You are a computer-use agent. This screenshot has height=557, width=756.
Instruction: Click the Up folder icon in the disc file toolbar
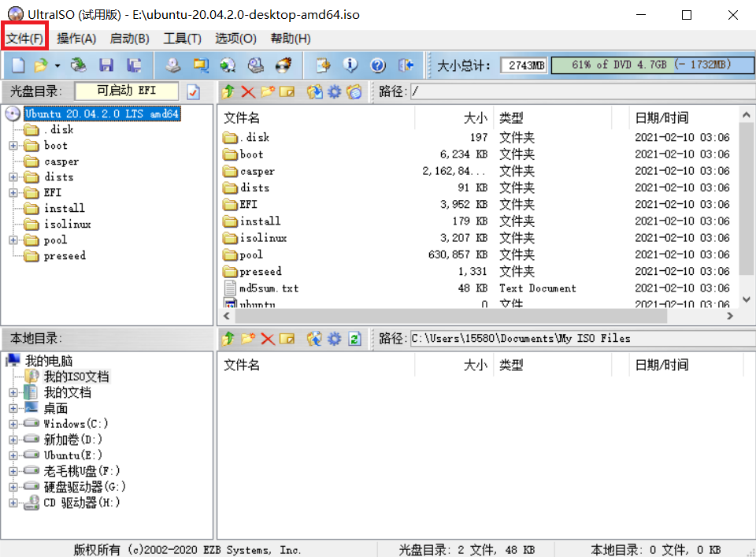228,91
